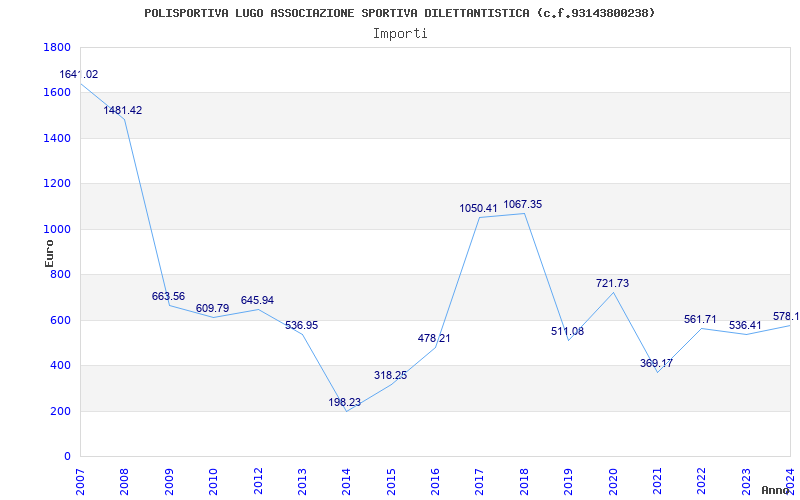Click the 1600 y-axis tick label
Screen dimensions: 800x500
(57, 93)
